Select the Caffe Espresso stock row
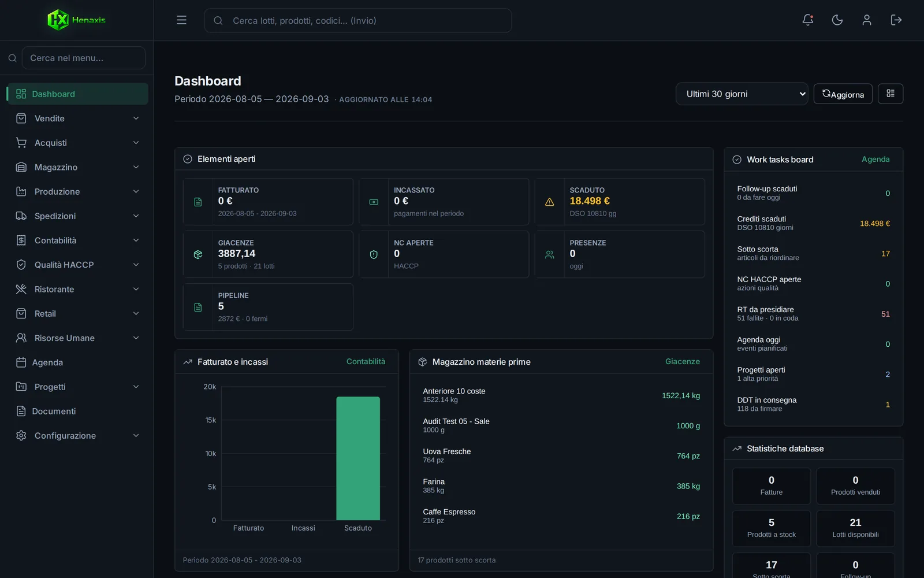 pos(561,516)
